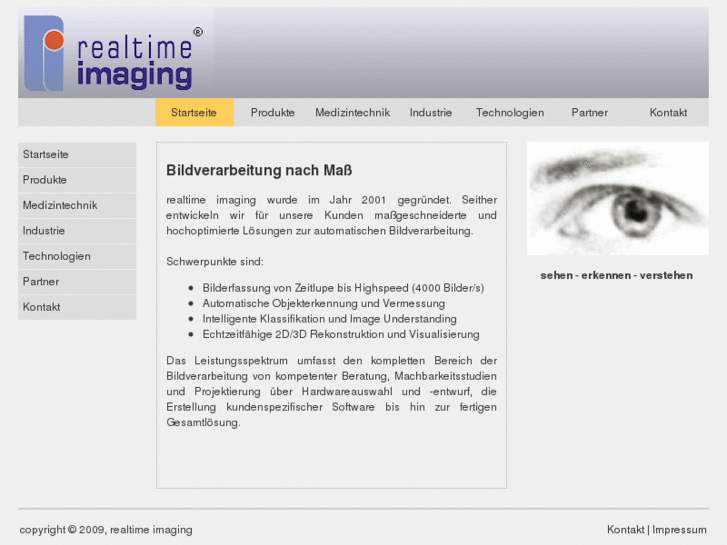
Task: Open Industrie in the left sidebar
Action: 77,231
